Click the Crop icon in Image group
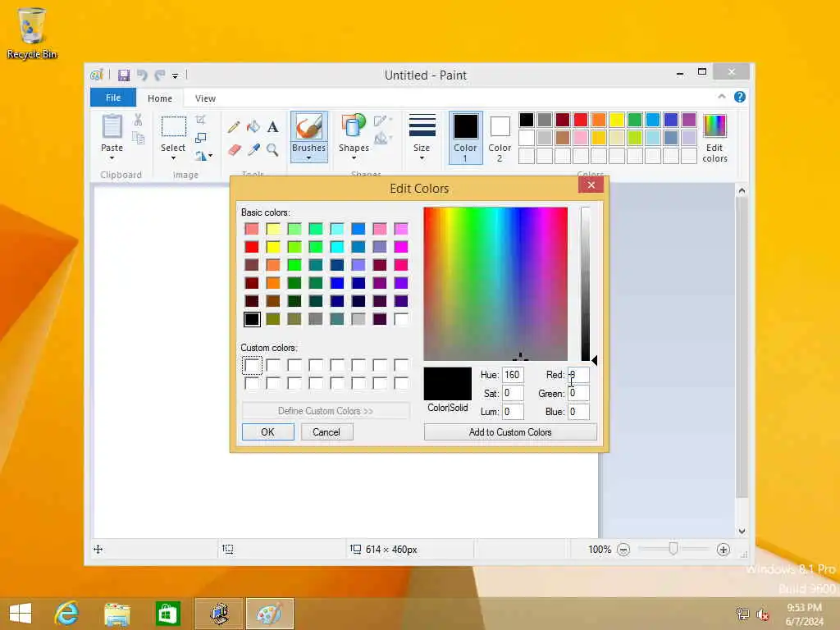 coord(201,120)
